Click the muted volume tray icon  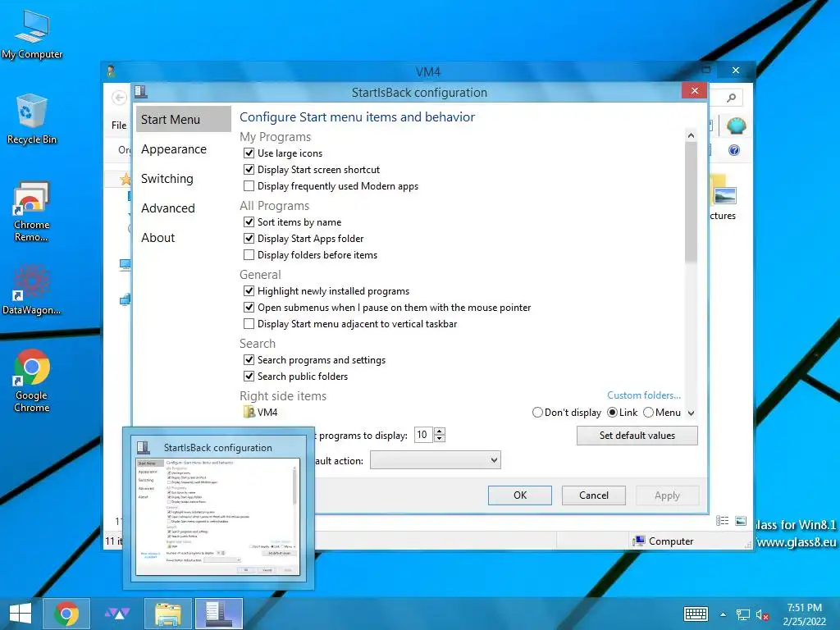[x=762, y=614]
